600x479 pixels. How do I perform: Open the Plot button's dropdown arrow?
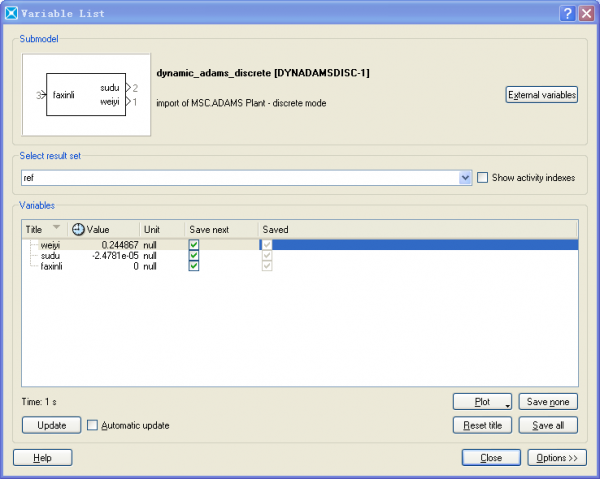pyautogui.click(x=508, y=403)
